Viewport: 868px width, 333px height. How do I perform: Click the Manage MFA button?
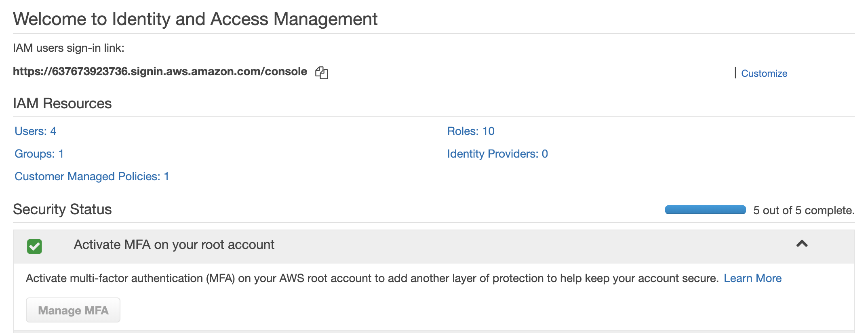click(73, 310)
